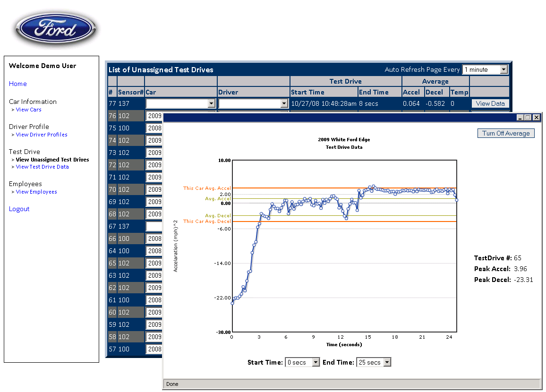The image size is (546, 392).
Task: Click chart title 2009 White Ford Edge
Action: coord(344,140)
